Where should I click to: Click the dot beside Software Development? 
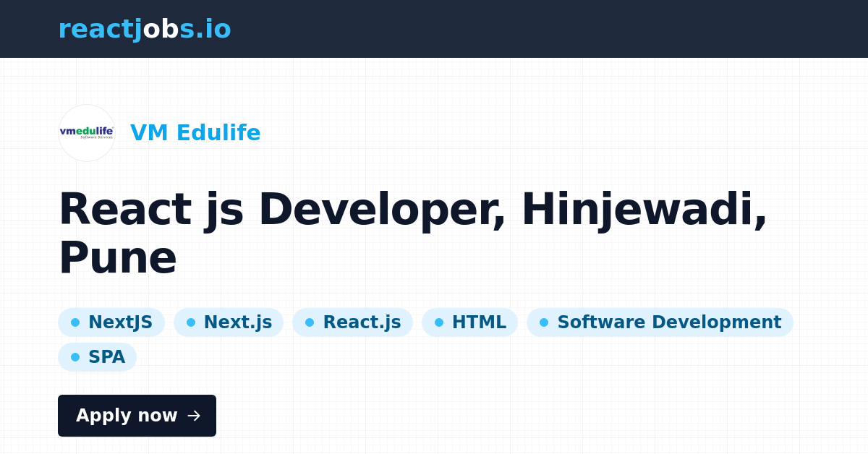(544, 322)
